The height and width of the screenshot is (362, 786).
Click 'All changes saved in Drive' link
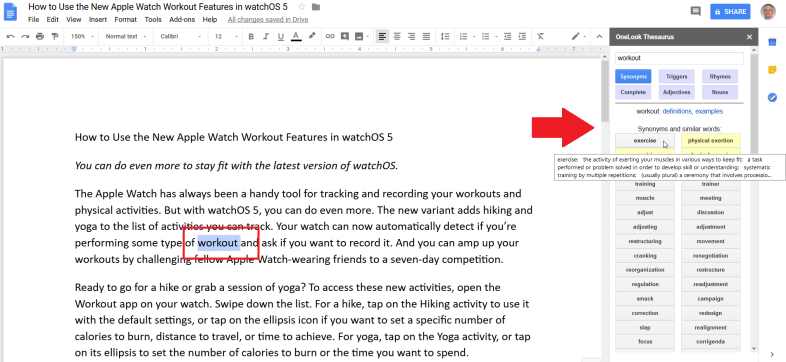pyautogui.click(x=268, y=20)
